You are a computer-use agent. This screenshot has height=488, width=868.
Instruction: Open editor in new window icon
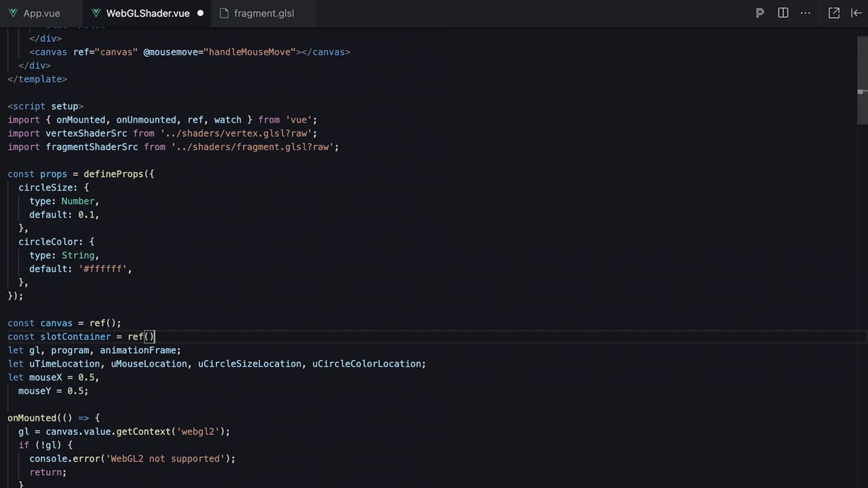(834, 13)
